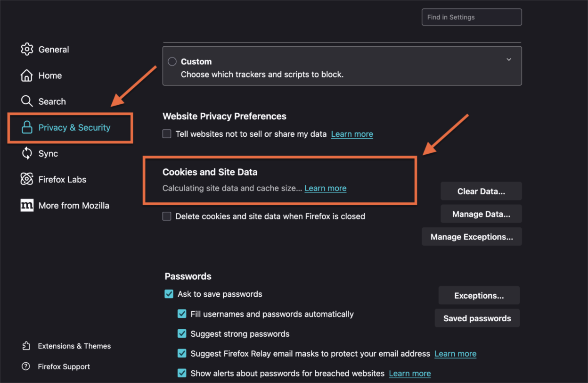Click the Clear Data... button

tap(481, 191)
